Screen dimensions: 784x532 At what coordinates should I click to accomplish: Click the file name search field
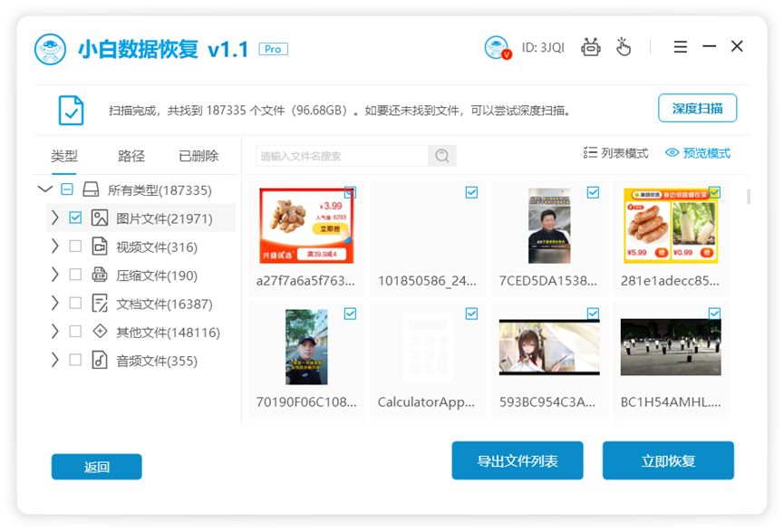[343, 156]
